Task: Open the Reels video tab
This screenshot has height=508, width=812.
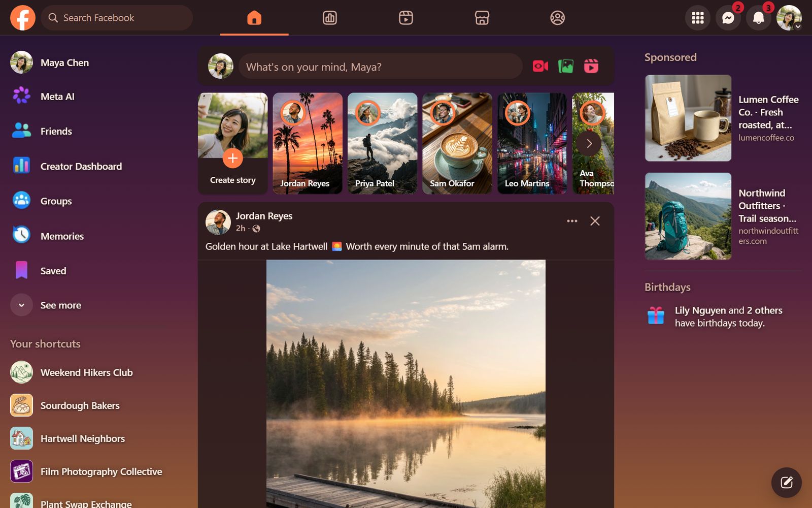Action: pos(406,18)
